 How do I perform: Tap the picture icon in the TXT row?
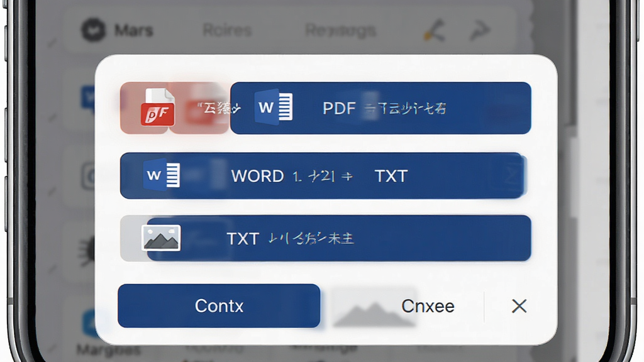pyautogui.click(x=161, y=238)
